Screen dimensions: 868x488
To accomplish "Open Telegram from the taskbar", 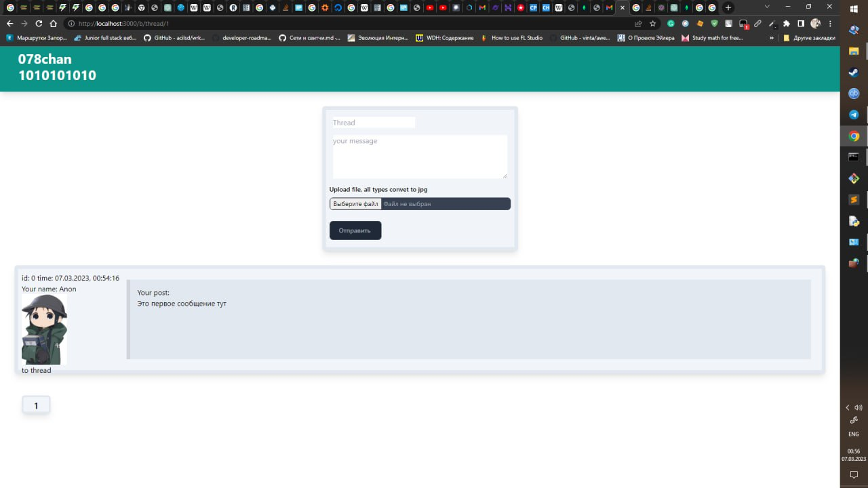I will click(x=854, y=115).
